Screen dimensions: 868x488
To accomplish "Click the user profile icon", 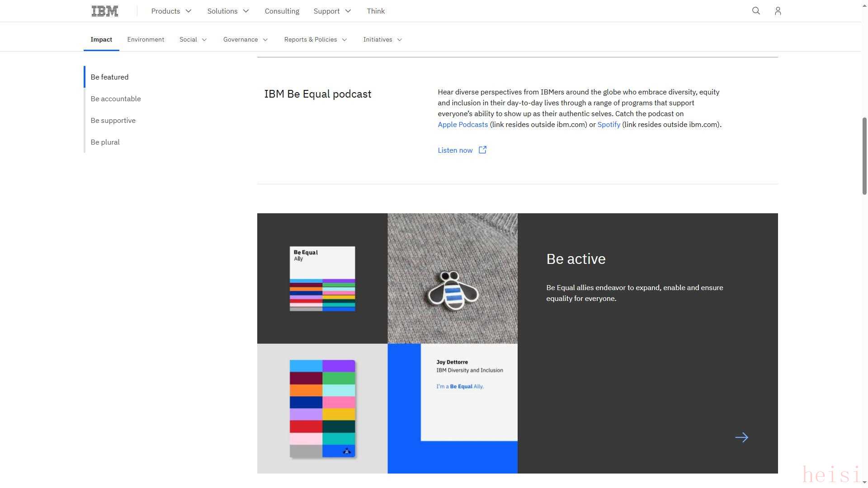I will [778, 11].
